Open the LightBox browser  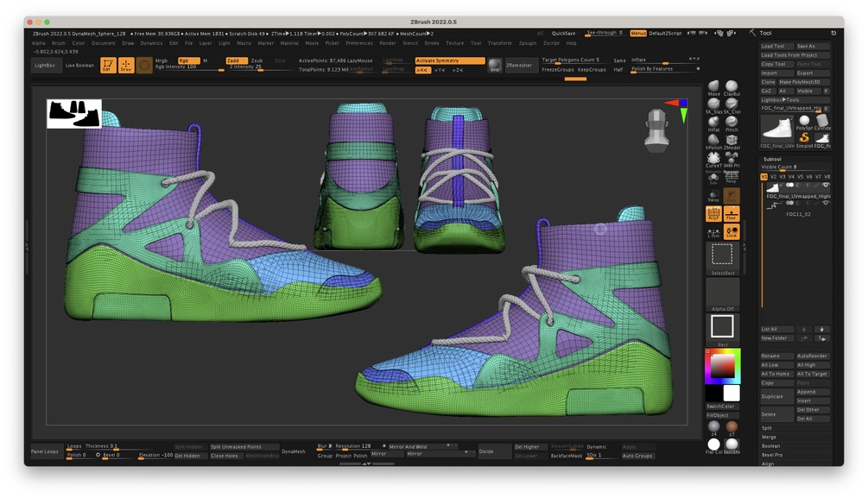point(45,66)
